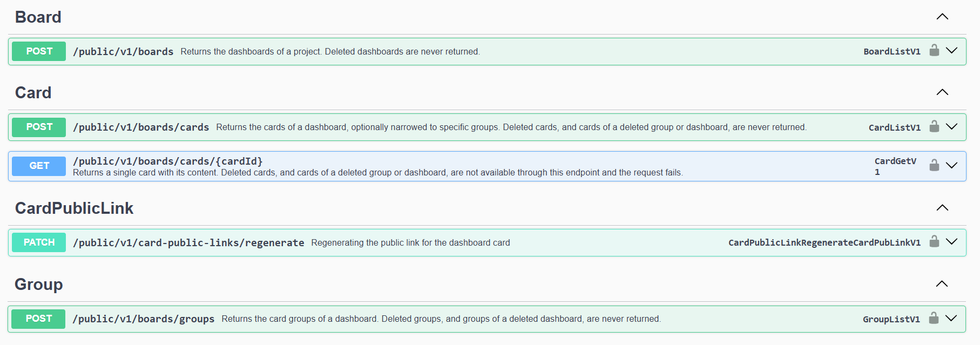Click description "Regenerating the public link for the dashboard card"
Screen dimensions: 980x345
point(411,243)
